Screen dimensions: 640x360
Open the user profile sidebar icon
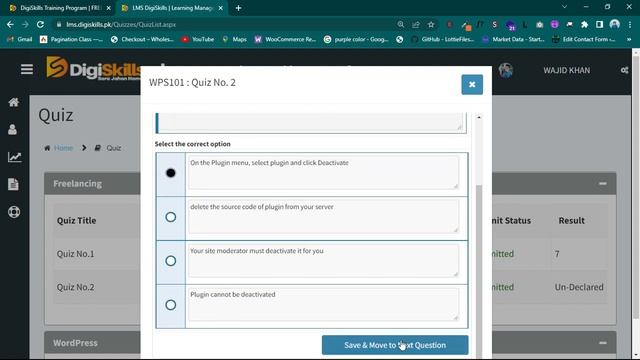[13, 129]
